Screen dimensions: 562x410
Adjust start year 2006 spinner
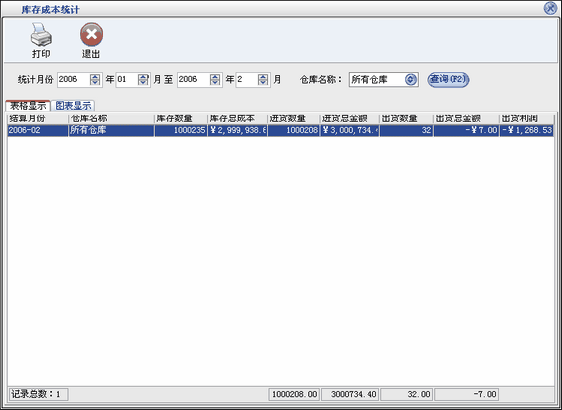[x=95, y=80]
